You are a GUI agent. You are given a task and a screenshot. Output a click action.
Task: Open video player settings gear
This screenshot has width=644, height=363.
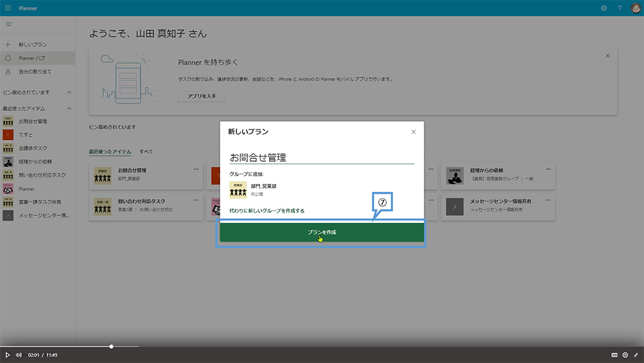(x=625, y=355)
